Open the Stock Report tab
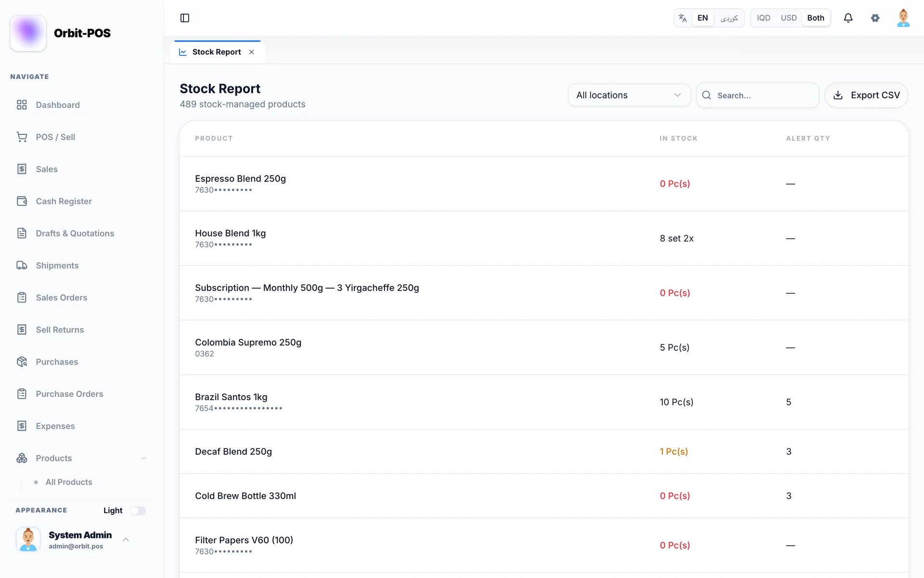 click(217, 52)
